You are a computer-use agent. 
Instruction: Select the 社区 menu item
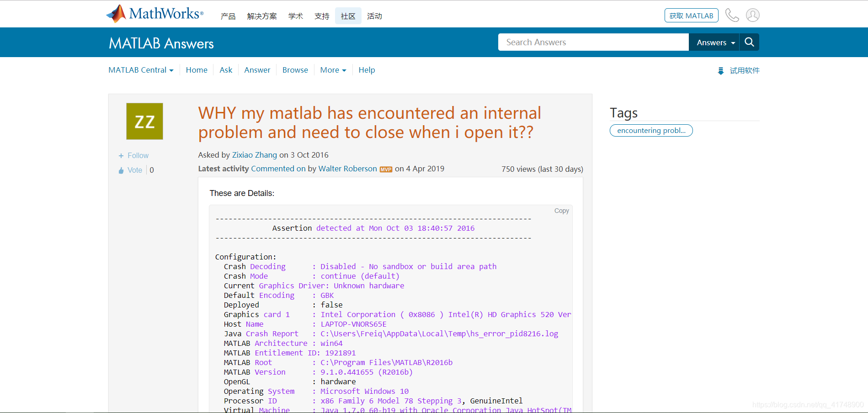coord(348,16)
